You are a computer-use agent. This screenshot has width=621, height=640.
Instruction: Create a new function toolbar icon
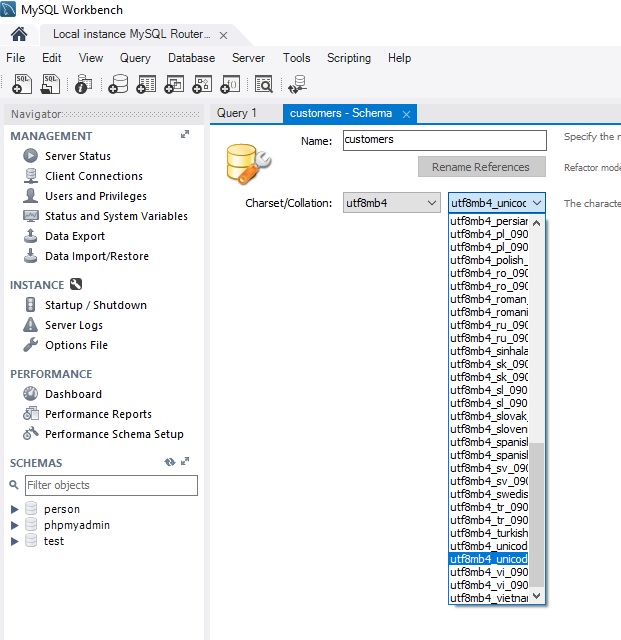click(x=230, y=84)
